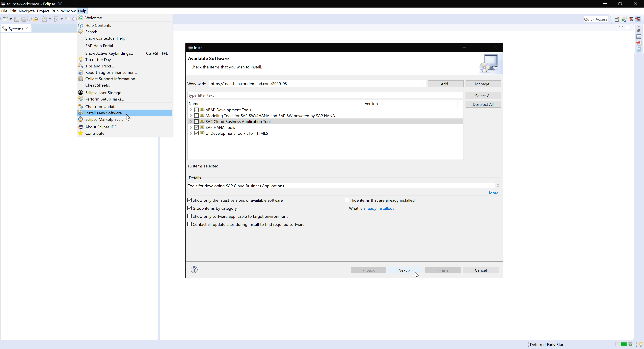Click the Eclipse Marketplace icon in menu
644x349 pixels.
80,119
